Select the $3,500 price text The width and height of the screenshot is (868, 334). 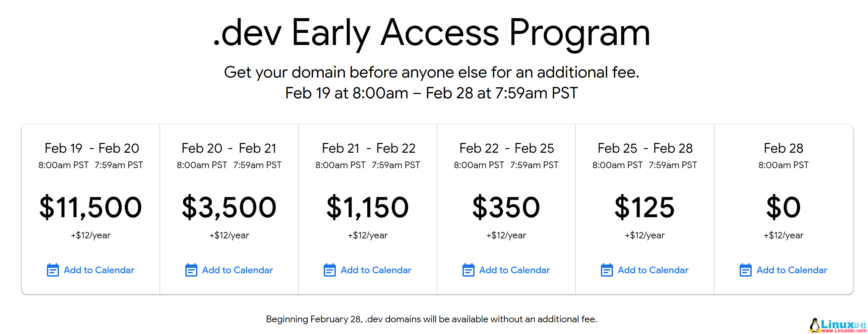point(229,207)
